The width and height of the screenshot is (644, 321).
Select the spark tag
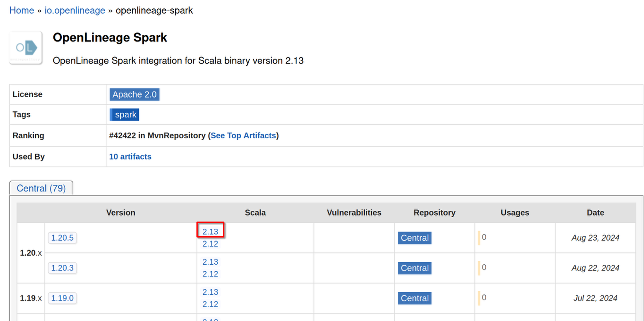125,115
